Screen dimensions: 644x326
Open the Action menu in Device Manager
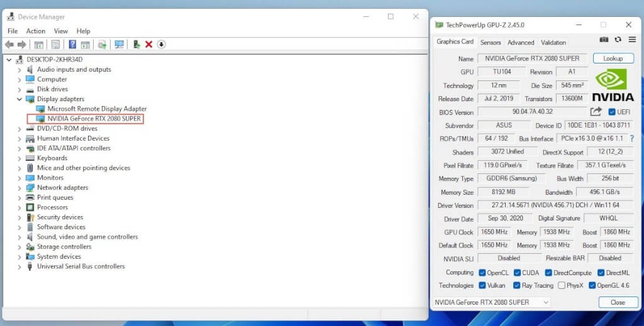tap(35, 31)
